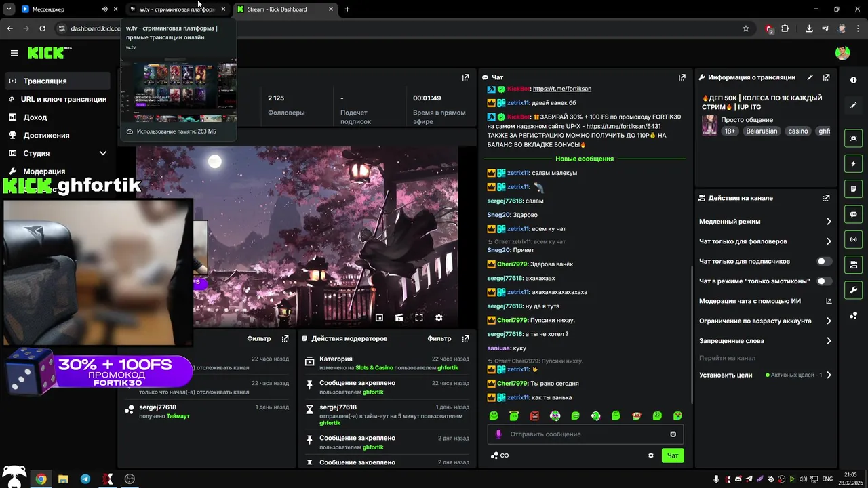
Task: Toggle the wrench panel icon in right sidebar
Action: 853,290
